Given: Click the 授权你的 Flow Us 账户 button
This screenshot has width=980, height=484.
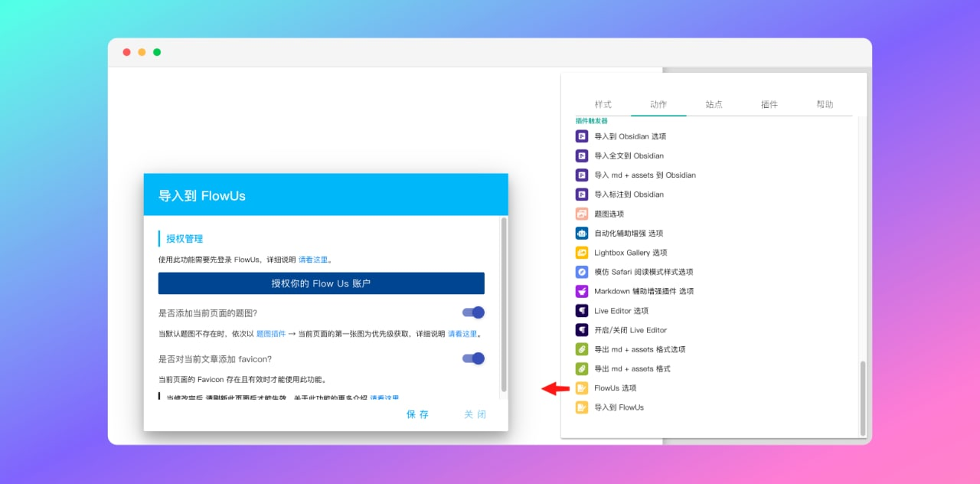Looking at the screenshot, I should 321,283.
